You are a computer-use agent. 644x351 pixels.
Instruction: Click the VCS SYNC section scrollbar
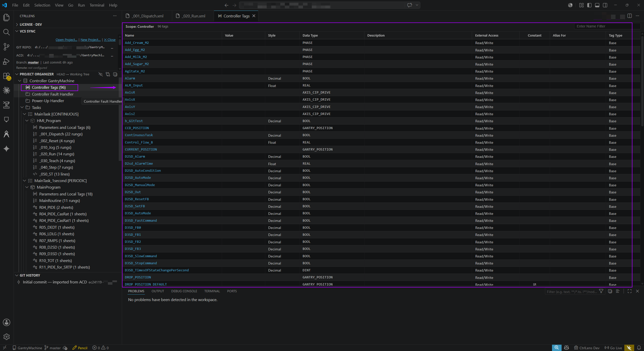[x=120, y=42]
